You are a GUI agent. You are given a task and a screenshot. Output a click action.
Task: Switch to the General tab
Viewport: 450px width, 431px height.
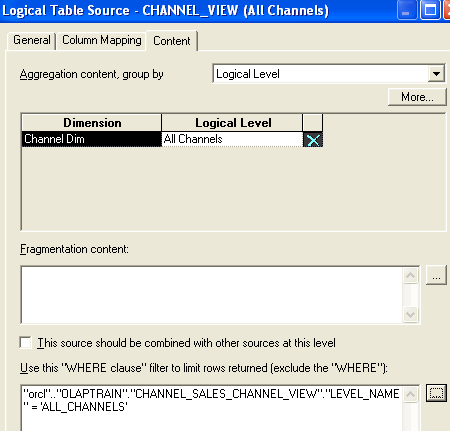tap(32, 40)
